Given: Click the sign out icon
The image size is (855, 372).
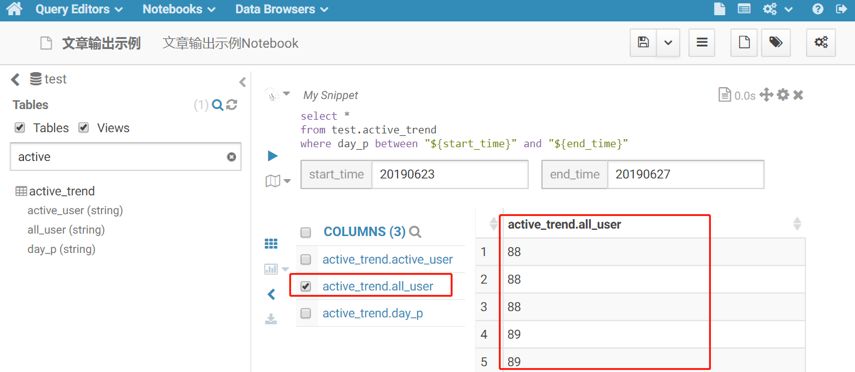Looking at the screenshot, I should [840, 9].
